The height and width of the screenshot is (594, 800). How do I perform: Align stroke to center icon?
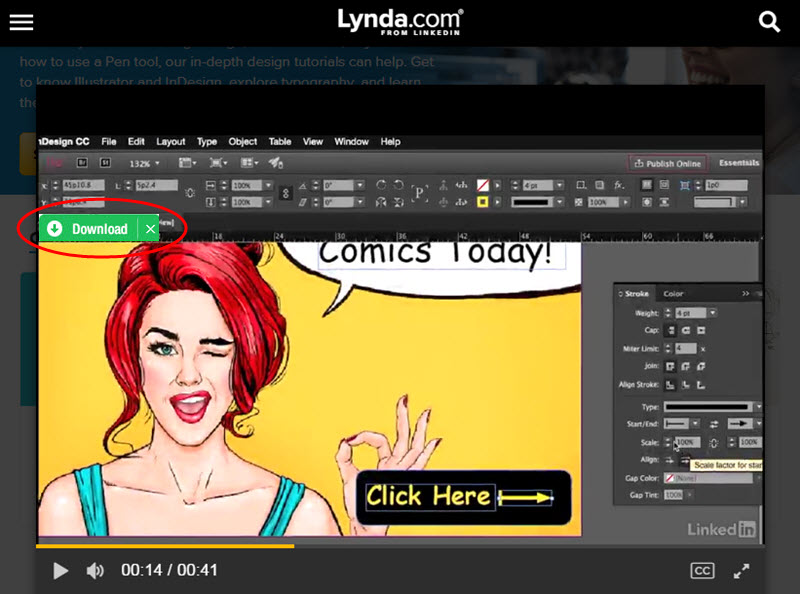(671, 385)
